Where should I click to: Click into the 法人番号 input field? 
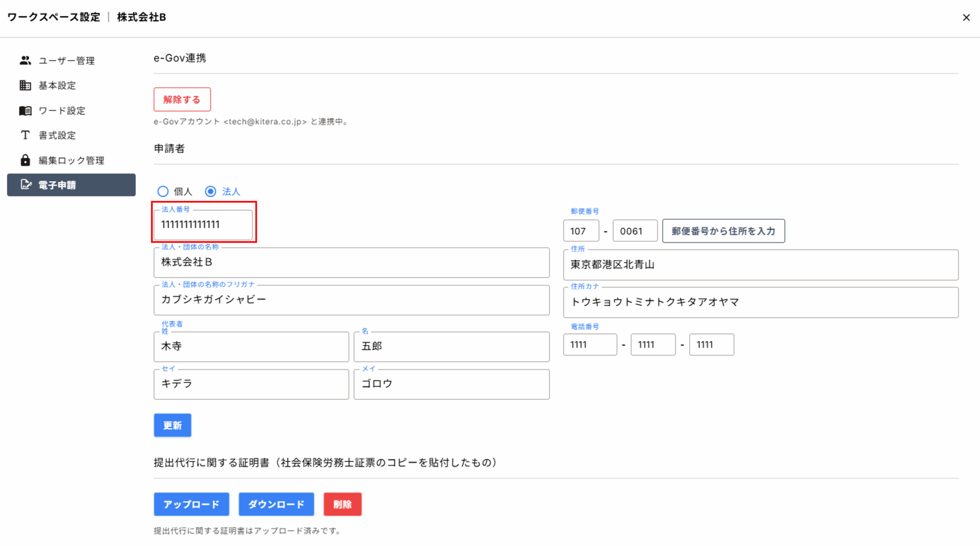(203, 225)
